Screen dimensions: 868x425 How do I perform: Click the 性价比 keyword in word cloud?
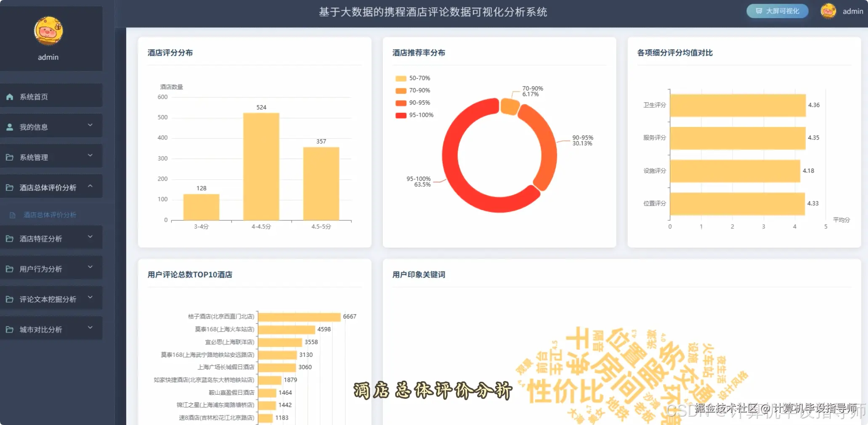tap(565, 391)
